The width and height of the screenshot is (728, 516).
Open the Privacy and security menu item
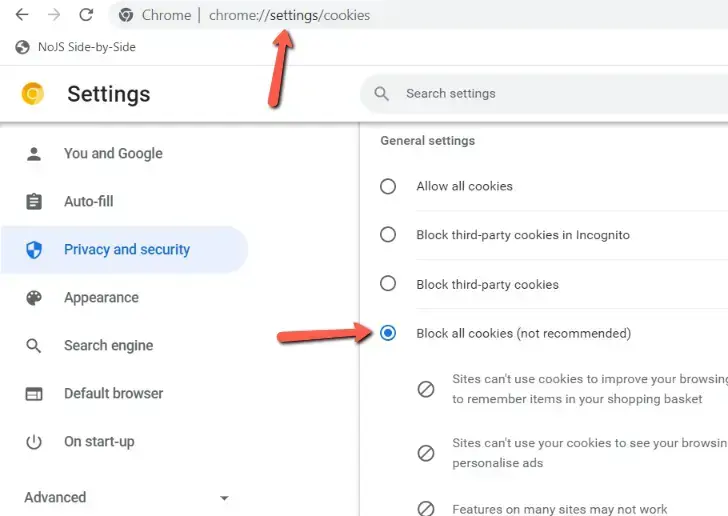(x=126, y=250)
